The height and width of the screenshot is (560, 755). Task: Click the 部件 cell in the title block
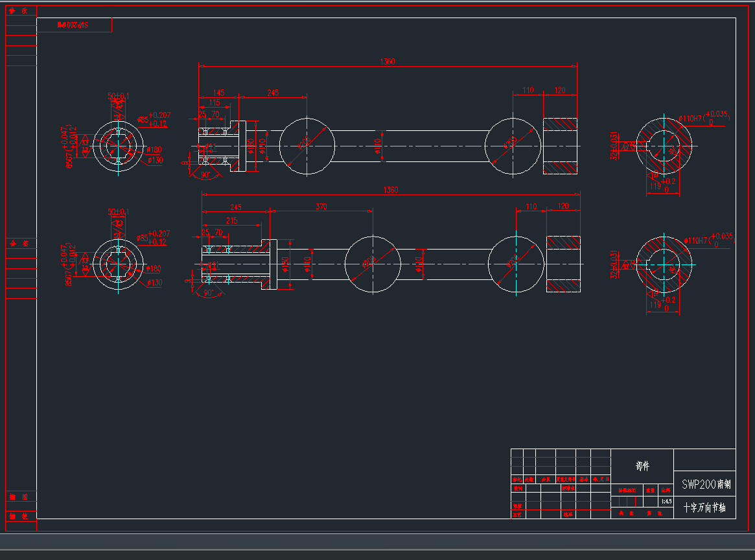642,466
